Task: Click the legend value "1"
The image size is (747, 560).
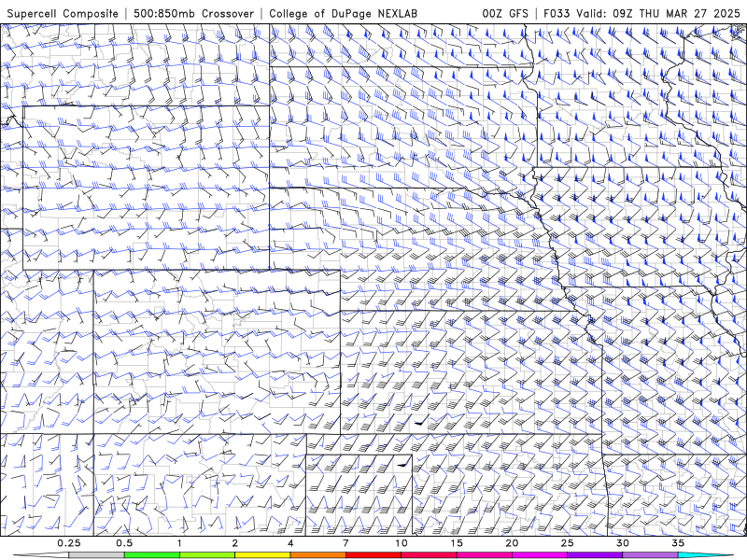Action: pos(179,543)
